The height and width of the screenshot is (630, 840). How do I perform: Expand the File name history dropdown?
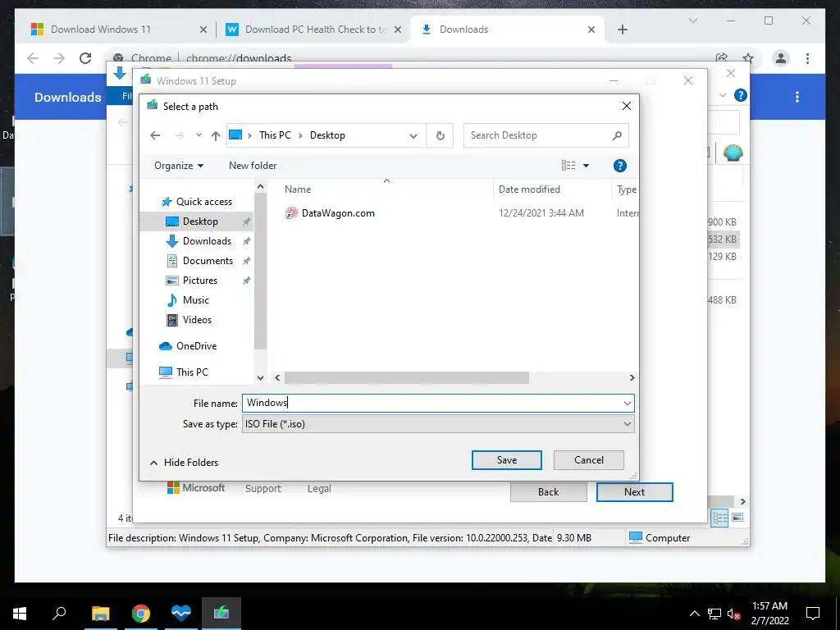click(628, 403)
